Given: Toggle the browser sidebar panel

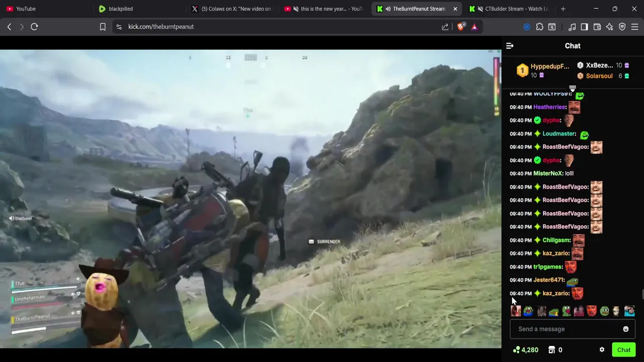Looking at the screenshot, I should tap(585, 27).
